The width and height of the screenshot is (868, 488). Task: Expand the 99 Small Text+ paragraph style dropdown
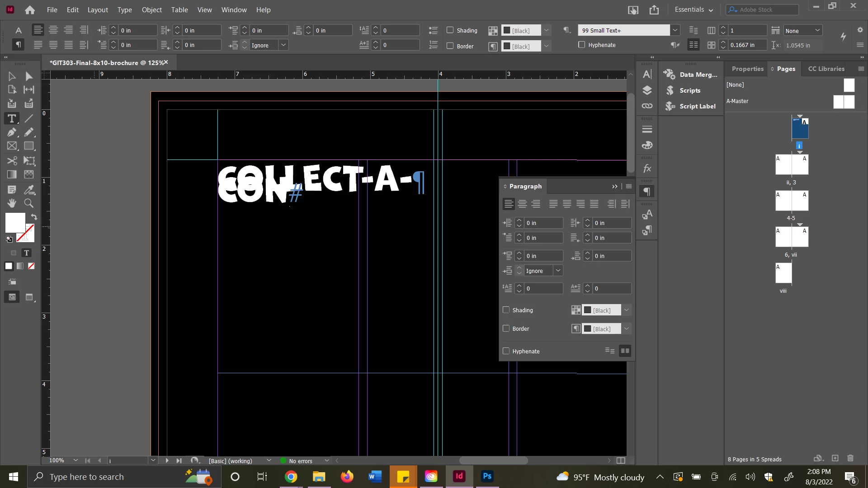675,30
